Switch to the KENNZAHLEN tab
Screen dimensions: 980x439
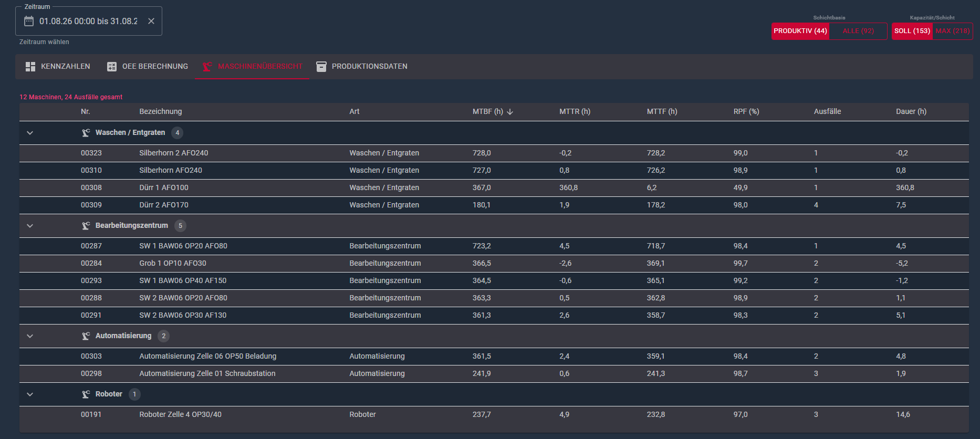coord(58,67)
